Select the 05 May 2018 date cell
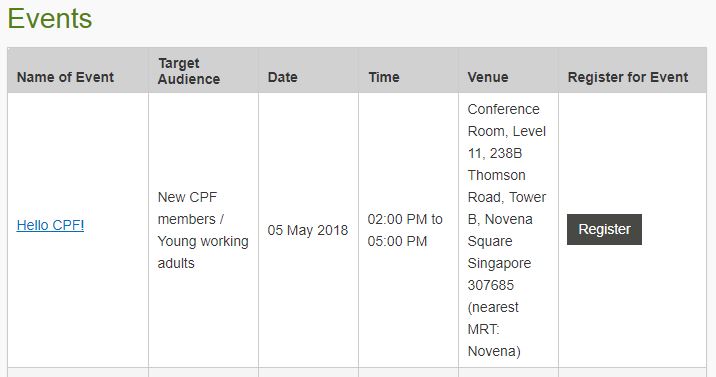The image size is (716, 377). [308, 230]
